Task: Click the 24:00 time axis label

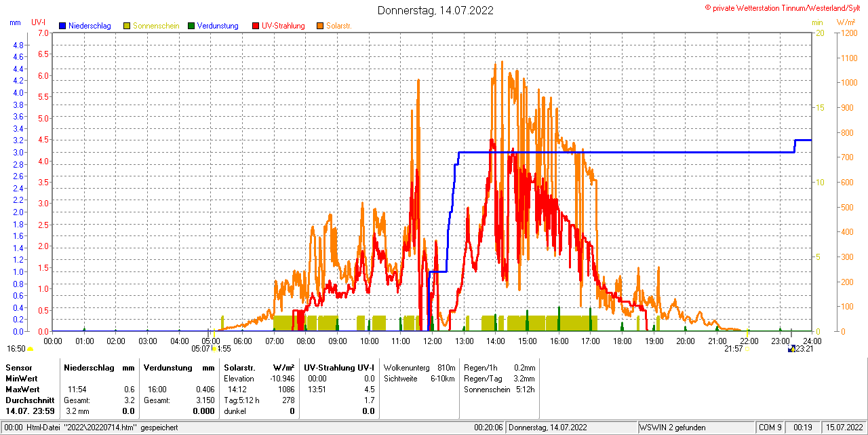Action: (x=812, y=341)
